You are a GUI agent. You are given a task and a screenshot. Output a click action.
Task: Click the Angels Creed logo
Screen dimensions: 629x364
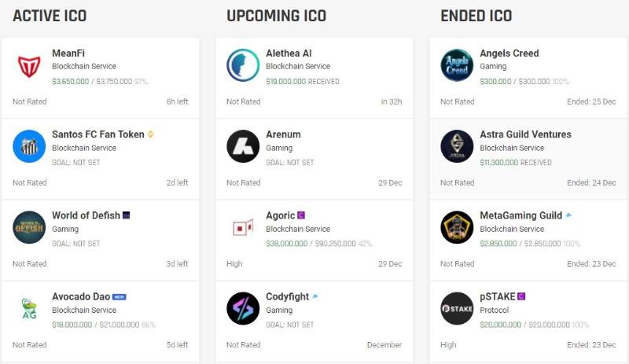point(457,66)
